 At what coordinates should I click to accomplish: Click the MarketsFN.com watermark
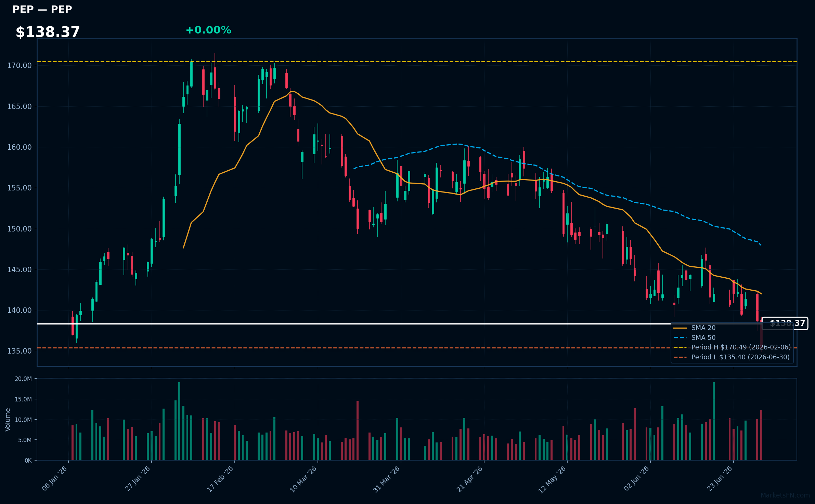pyautogui.click(x=785, y=495)
